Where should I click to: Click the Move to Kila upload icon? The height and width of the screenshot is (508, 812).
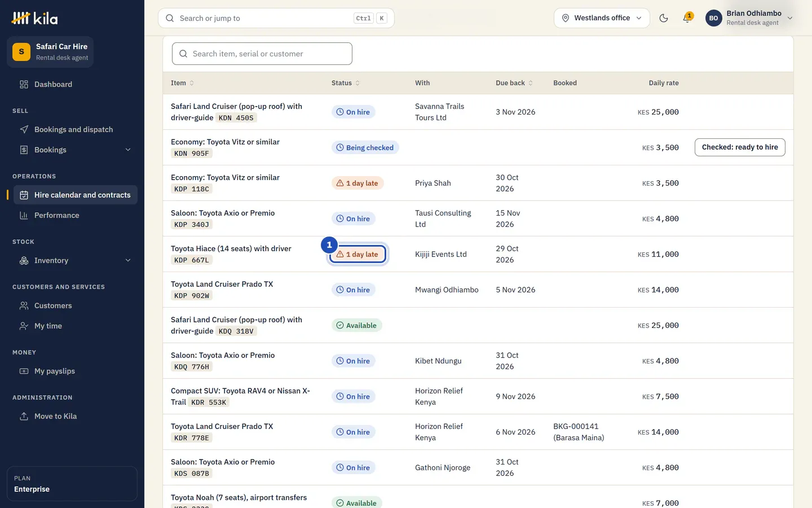pos(24,417)
